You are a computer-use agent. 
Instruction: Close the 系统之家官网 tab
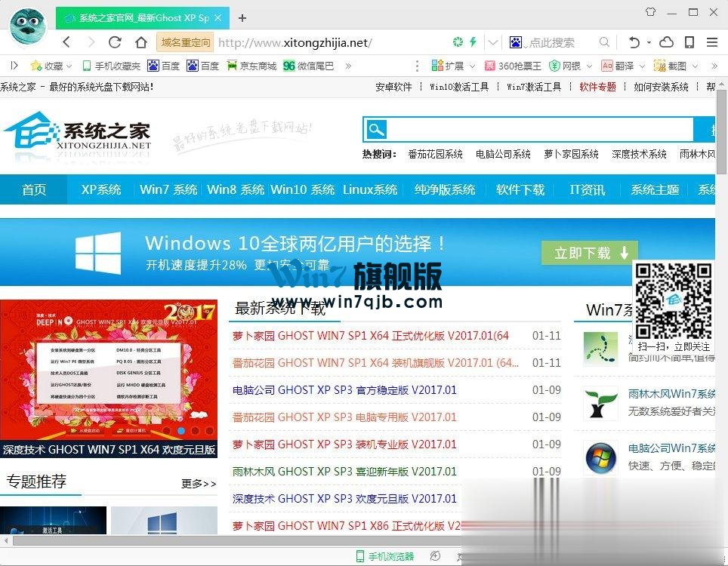[218, 18]
